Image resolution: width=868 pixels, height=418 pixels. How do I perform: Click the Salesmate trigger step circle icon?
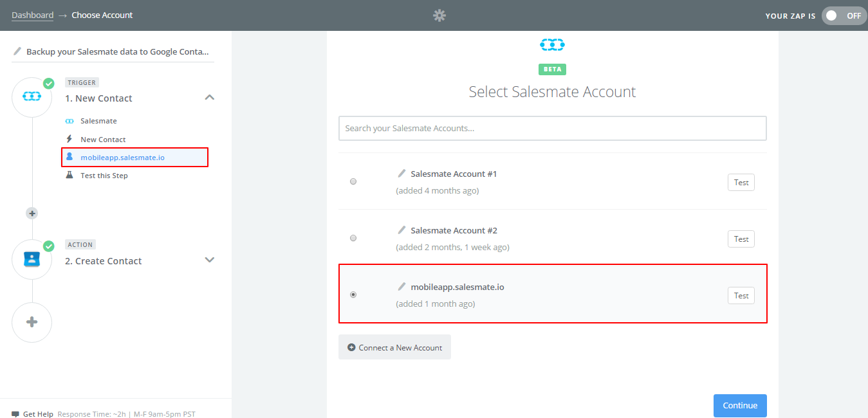pos(32,98)
